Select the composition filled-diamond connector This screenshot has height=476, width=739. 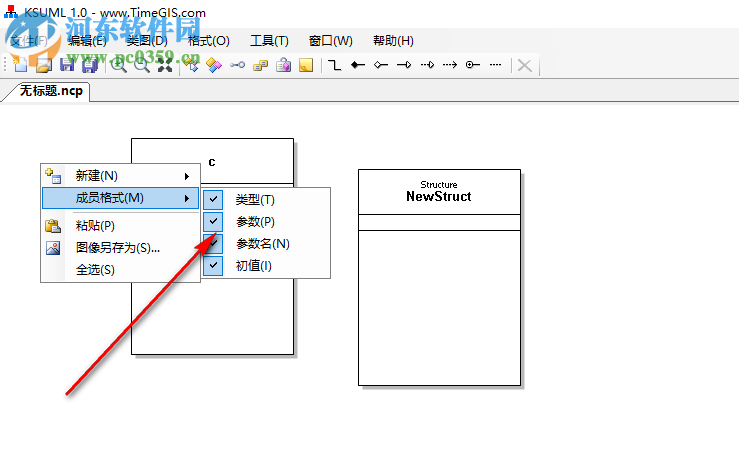tap(358, 65)
